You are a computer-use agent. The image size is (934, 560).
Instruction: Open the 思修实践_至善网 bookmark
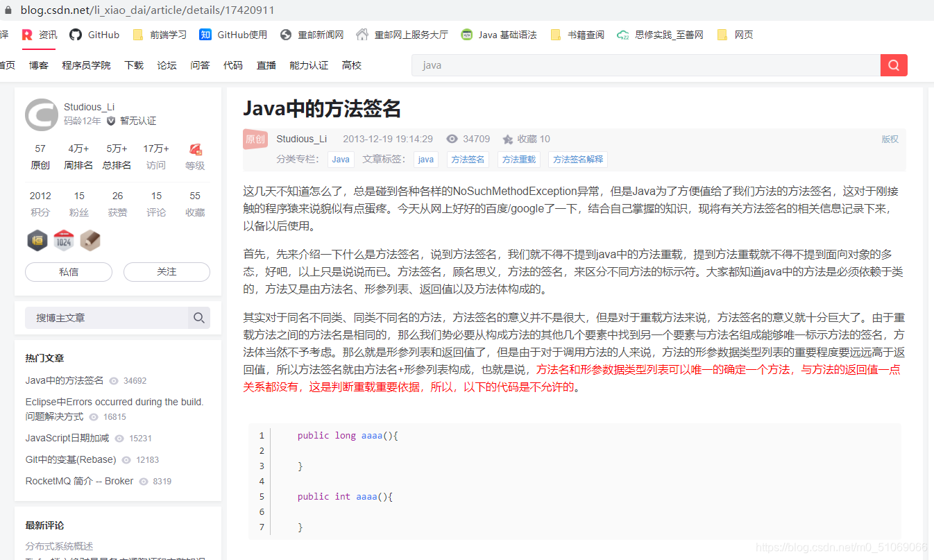tap(661, 35)
